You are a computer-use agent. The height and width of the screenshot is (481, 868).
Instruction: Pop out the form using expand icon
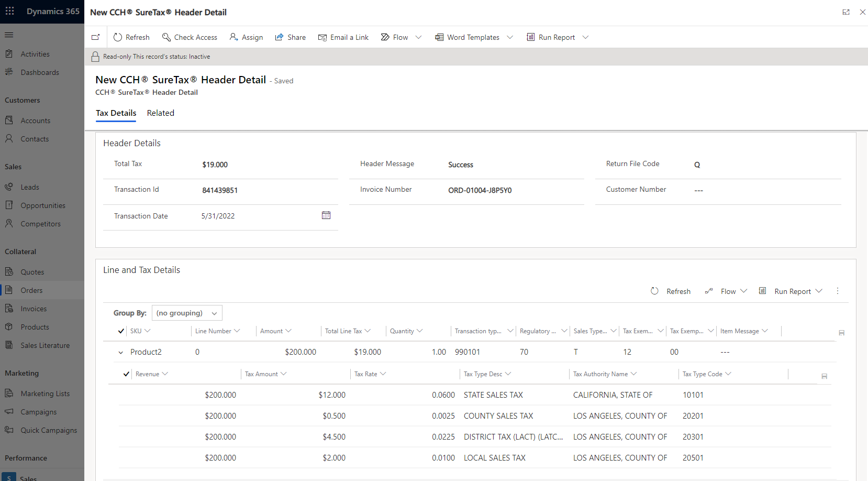coord(846,12)
